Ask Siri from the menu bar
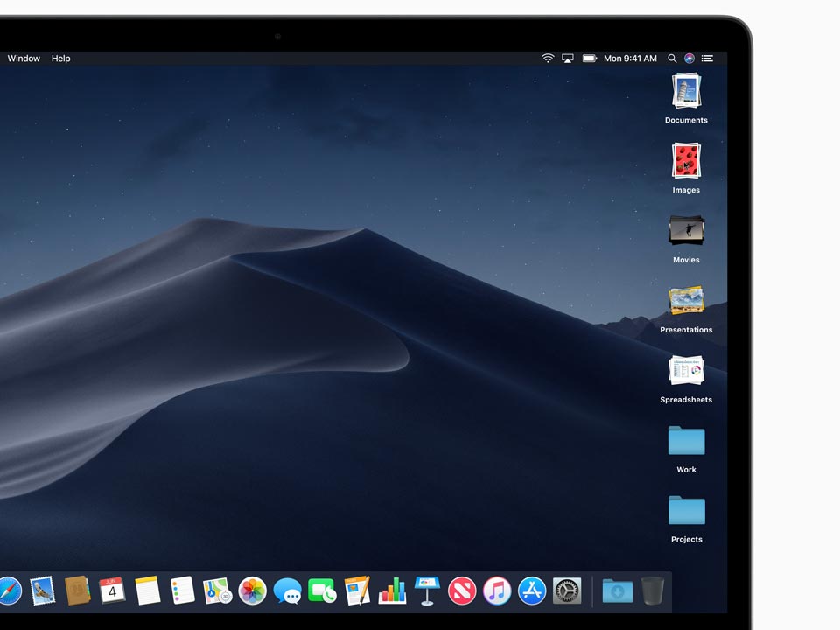 688,58
